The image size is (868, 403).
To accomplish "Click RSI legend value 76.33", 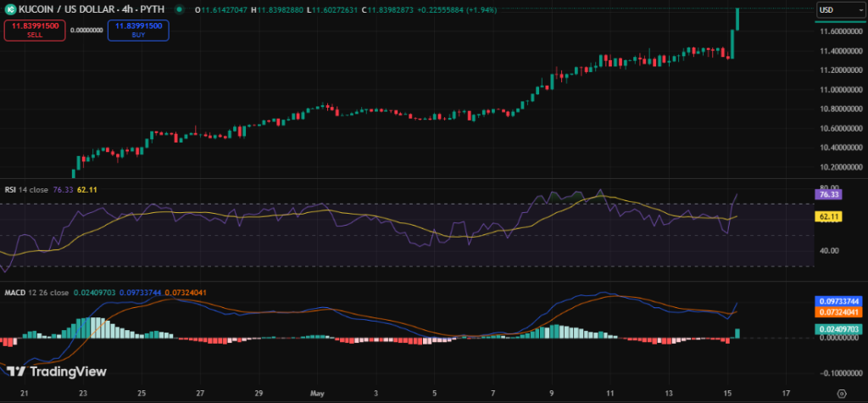I will coord(63,189).
